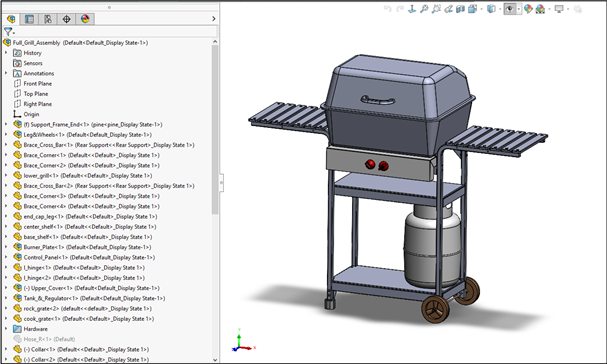Click the Edit Appearance color ball icon
607x364 pixels.
coord(528,9)
